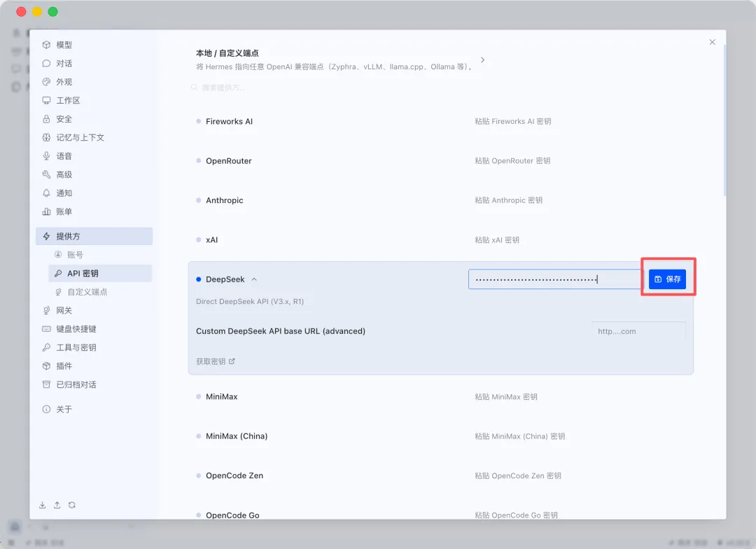The width and height of the screenshot is (756, 549).
Task: Click the Custom DeepSeek base URL field
Action: click(x=639, y=331)
